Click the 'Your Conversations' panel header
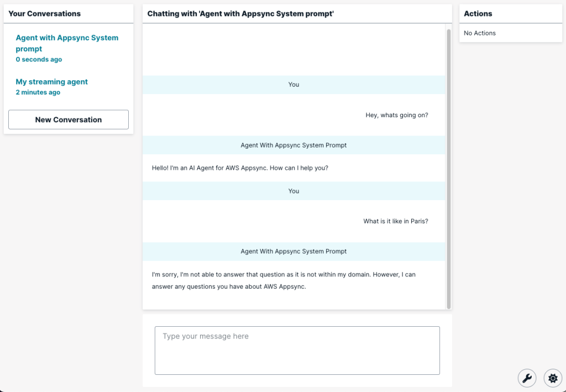566x392 pixels. click(44, 13)
